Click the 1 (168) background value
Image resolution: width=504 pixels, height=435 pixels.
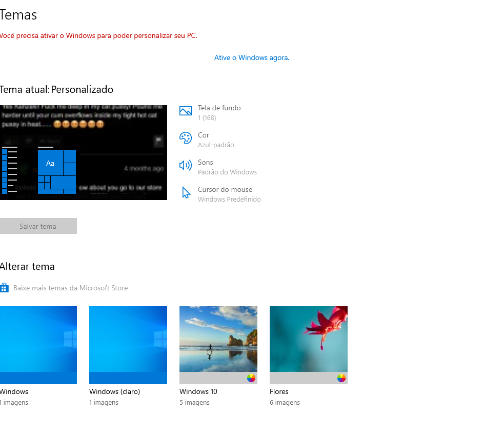click(207, 117)
